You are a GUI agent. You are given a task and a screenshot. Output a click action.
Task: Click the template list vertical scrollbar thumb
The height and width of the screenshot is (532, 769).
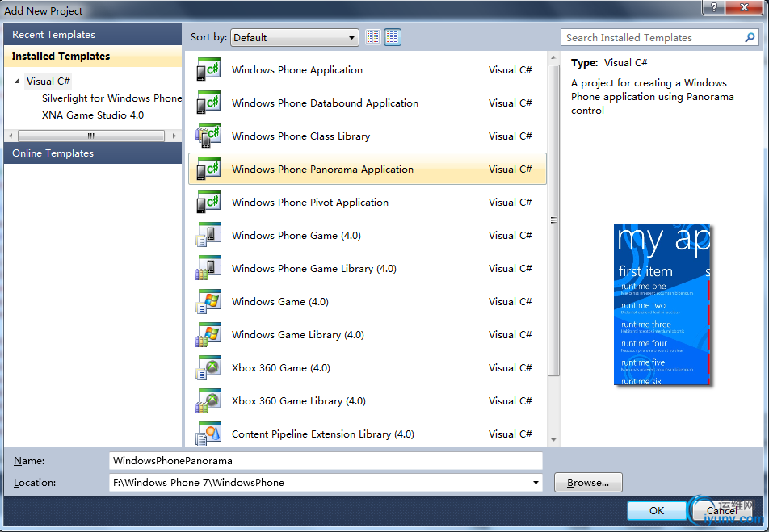553,220
